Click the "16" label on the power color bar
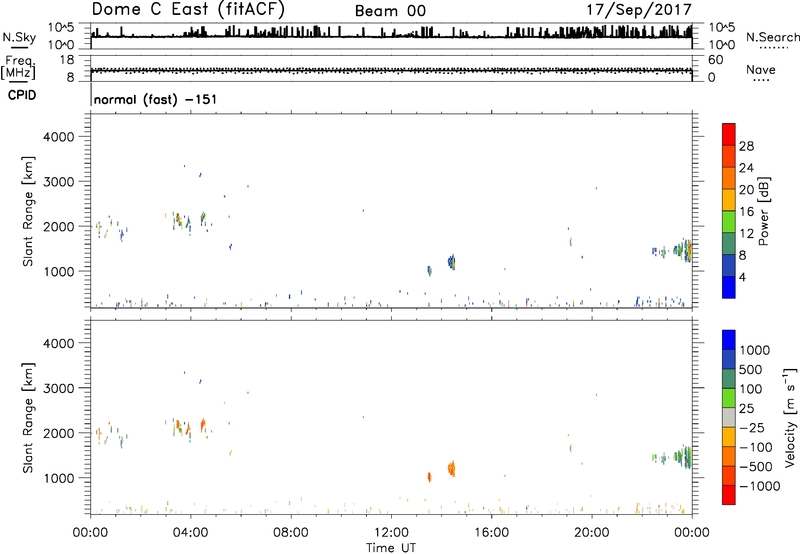Viewport: 800px width, 554px height. pos(746,212)
